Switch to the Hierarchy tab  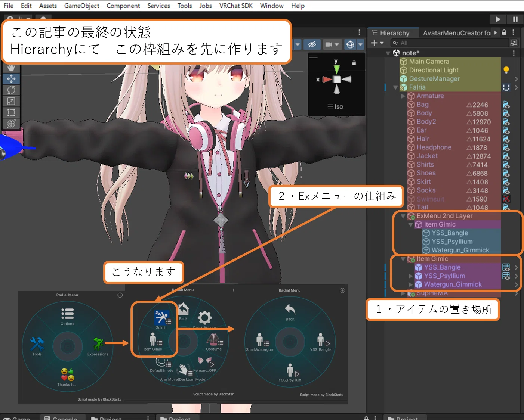(391, 33)
